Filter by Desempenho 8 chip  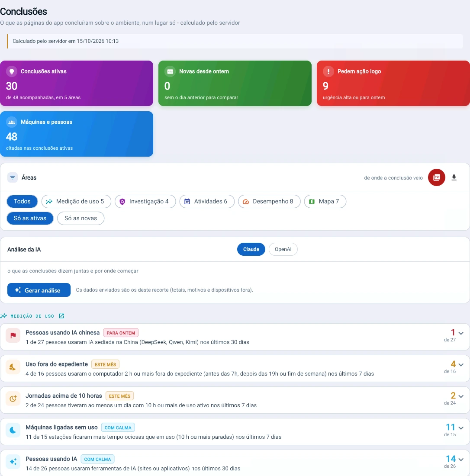tap(269, 201)
